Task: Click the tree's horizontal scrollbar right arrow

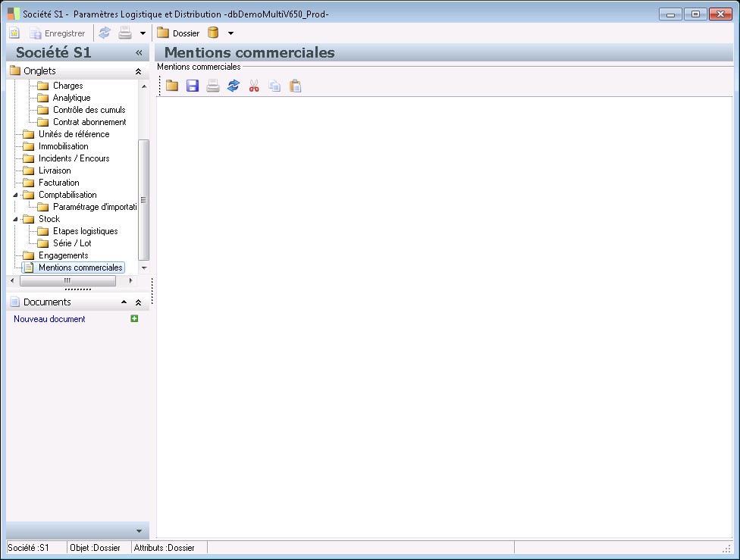Action: (x=130, y=280)
